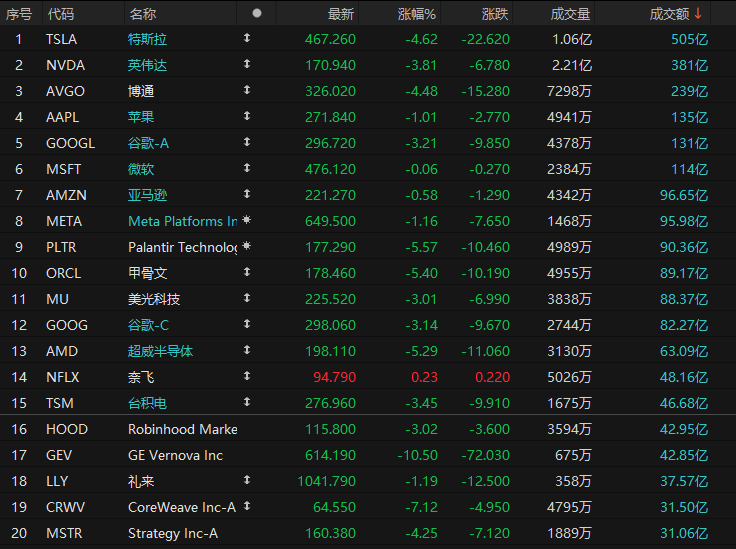This screenshot has width=736, height=549.
Task: Click NFLX red price 94.790
Action: (335, 377)
